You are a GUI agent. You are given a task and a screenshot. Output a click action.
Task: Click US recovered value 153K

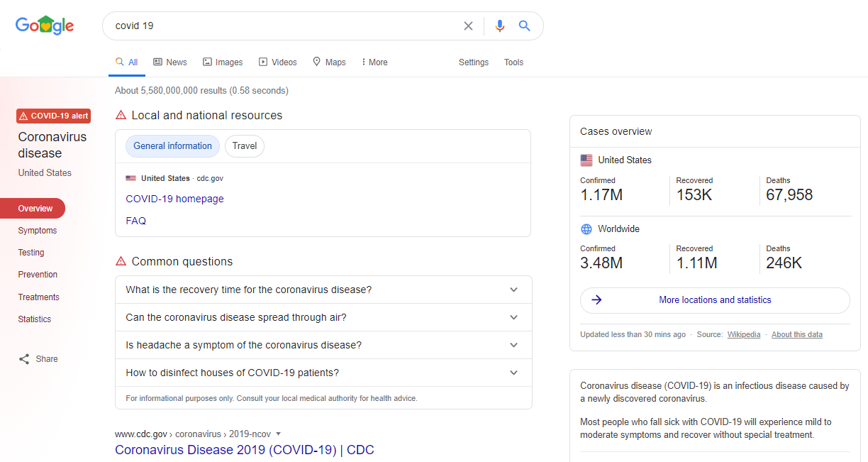point(694,195)
